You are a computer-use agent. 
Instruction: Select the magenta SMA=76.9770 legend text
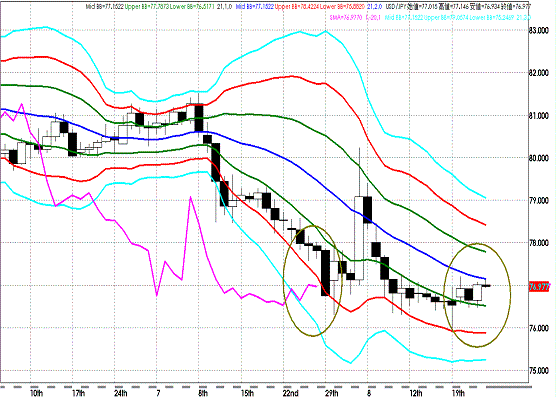click(346, 17)
